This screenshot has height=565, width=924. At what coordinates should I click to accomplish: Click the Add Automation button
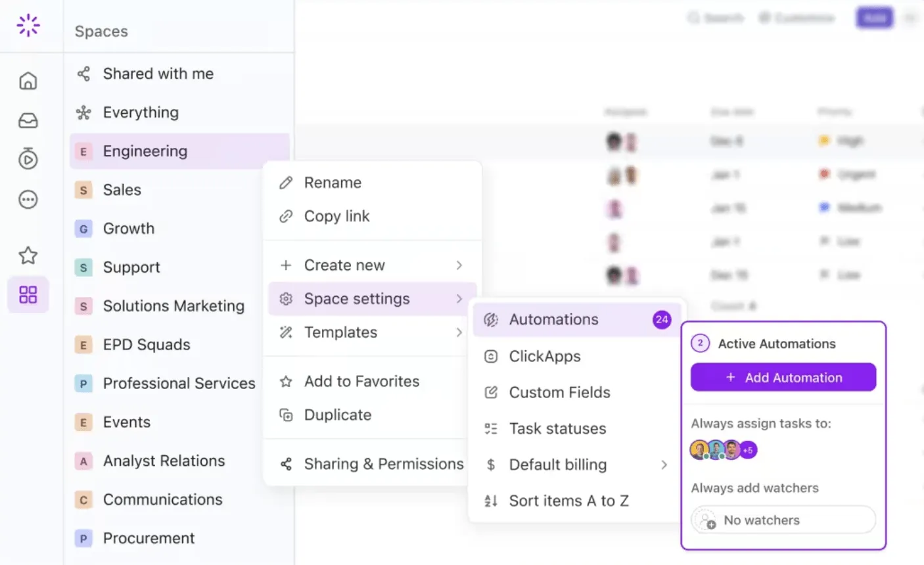(783, 377)
